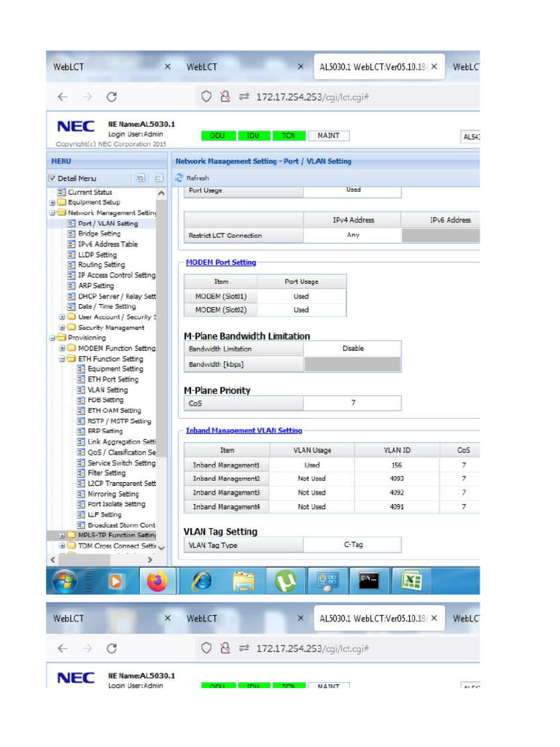The image size is (560, 747).
Task: Open Port / VLAN Setting in menu tree
Action: (108, 223)
